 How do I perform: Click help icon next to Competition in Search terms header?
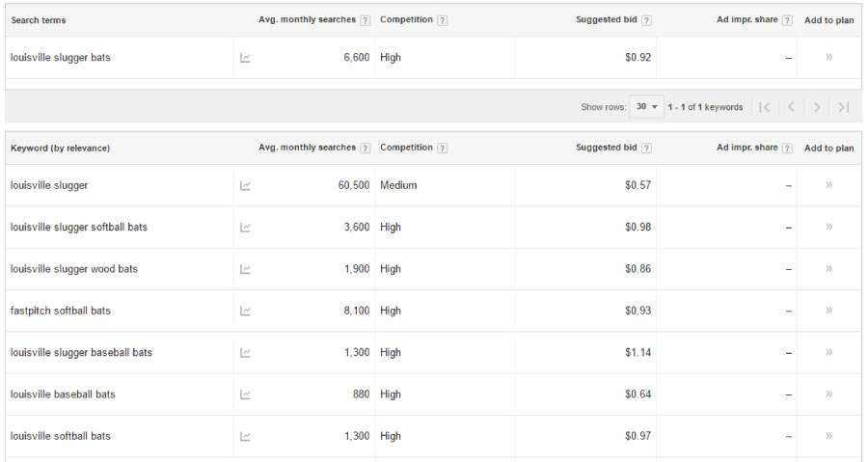click(442, 20)
